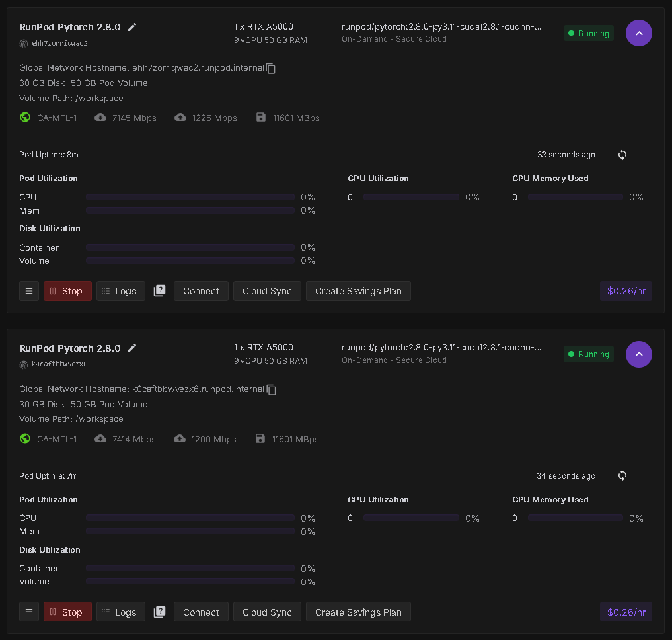Viewport: 672px width, 640px height.
Task: Open Cloud Sync for first pod
Action: (x=267, y=291)
